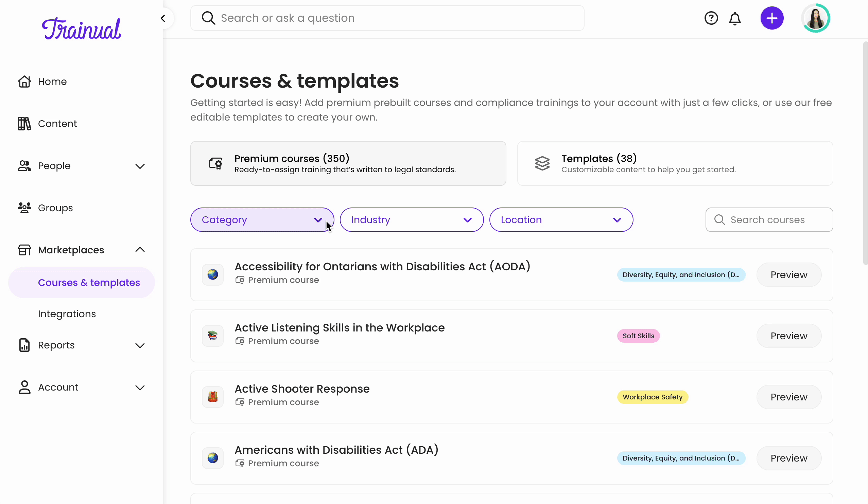
Task: Click the purple plus create button
Action: 771,18
